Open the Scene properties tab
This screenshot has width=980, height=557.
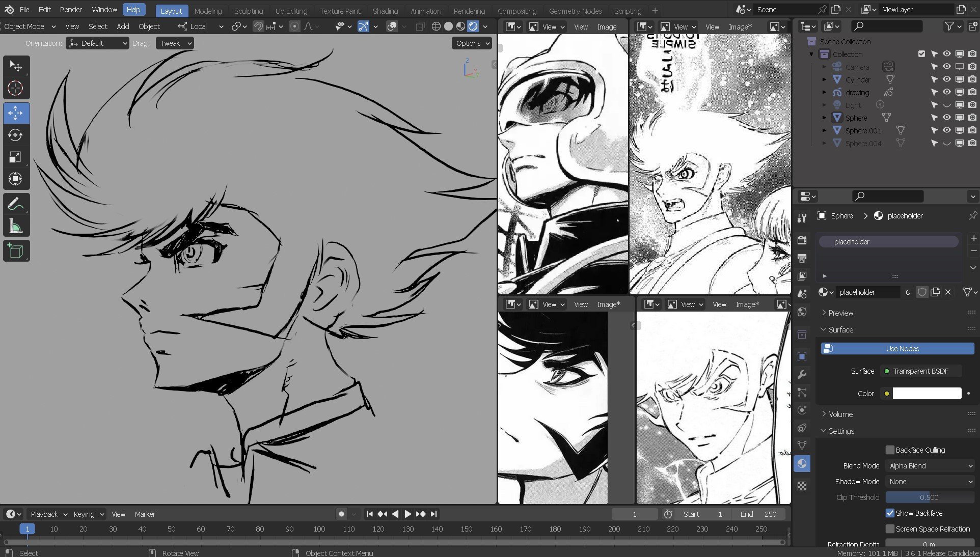point(802,294)
